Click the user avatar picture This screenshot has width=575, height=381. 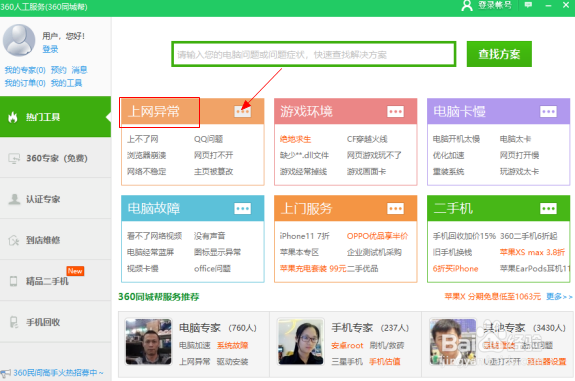coord(19,40)
